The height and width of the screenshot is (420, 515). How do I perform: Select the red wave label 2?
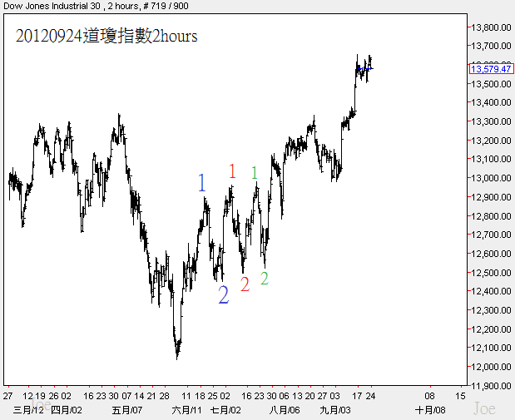click(x=245, y=284)
